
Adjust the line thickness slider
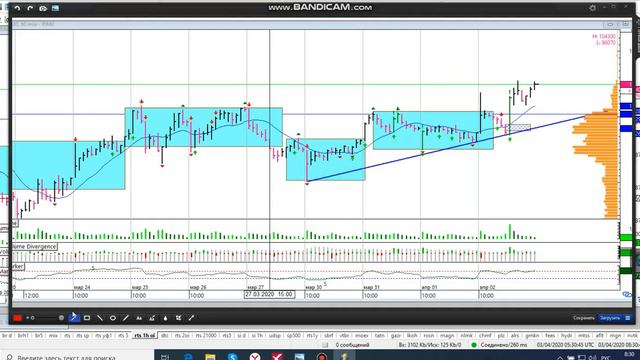coord(46,318)
